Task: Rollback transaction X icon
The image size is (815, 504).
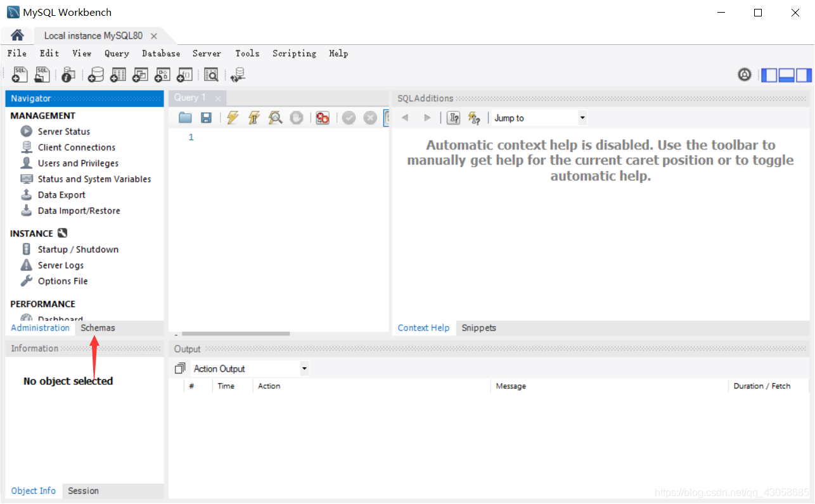Action: [x=370, y=118]
